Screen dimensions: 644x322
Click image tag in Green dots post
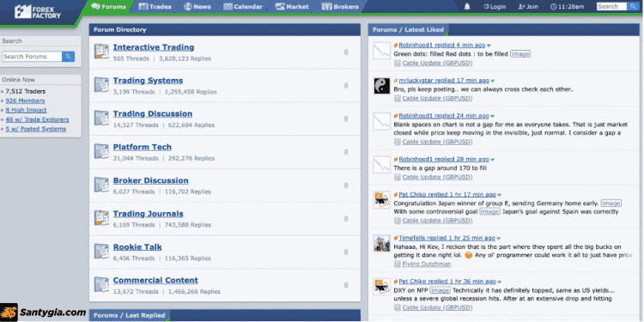[520, 54]
